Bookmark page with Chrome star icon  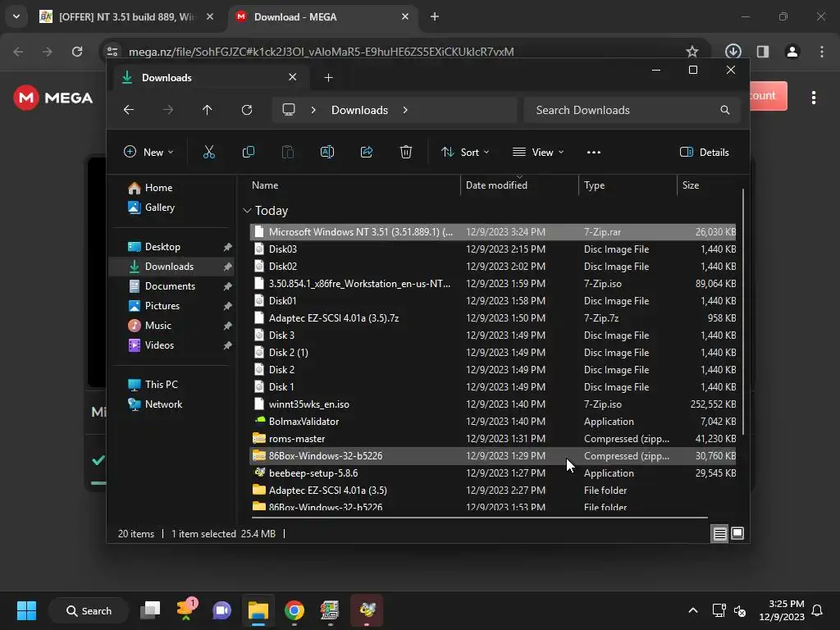692,52
